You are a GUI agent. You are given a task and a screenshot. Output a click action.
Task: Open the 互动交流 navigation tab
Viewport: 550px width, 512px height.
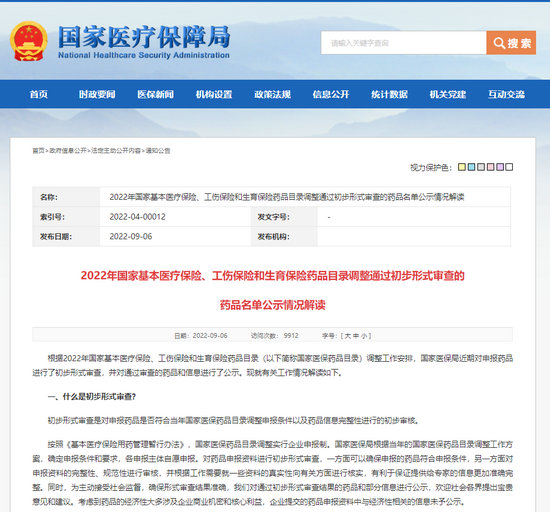507,94
